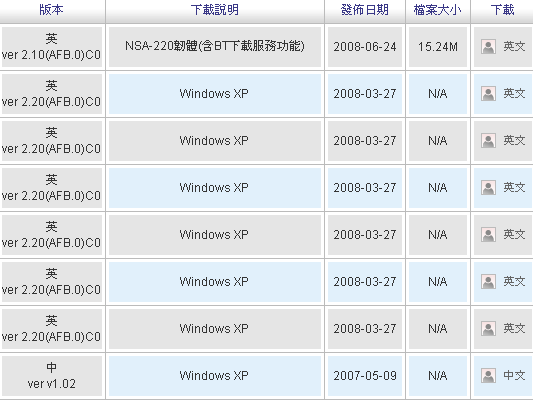Click download icon in fourth ver 2.20 row
533x400 pixels.
[x=488, y=235]
